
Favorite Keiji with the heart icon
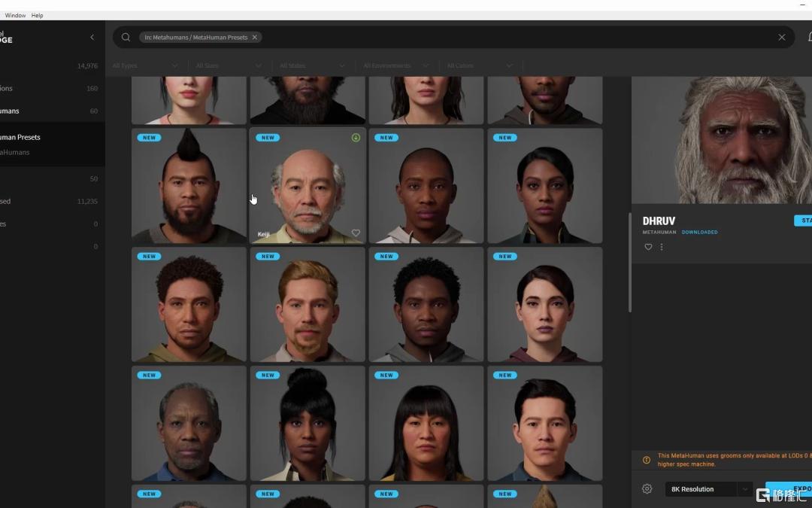(356, 233)
